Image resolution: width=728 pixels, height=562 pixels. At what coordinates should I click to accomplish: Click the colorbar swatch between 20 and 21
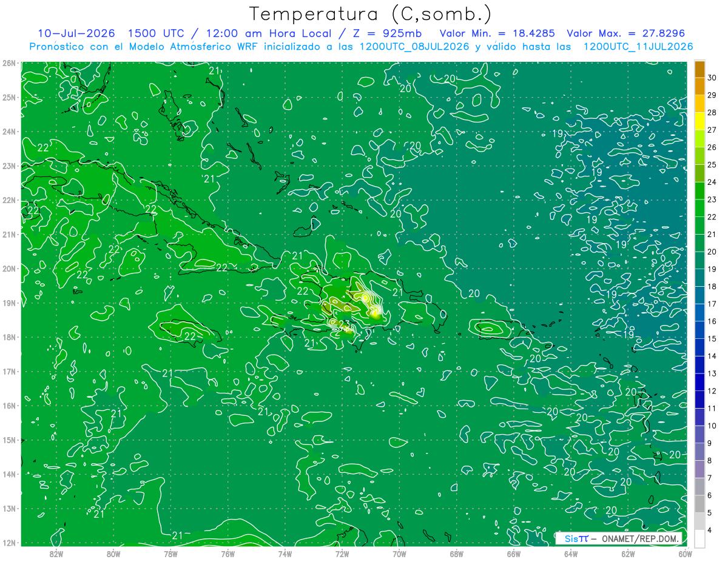(x=699, y=243)
